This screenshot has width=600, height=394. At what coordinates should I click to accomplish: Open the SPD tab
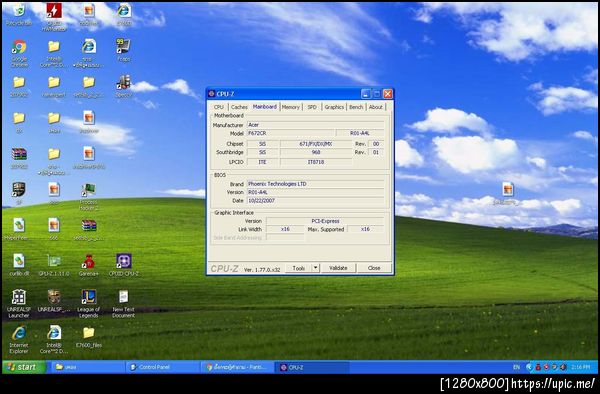tap(312, 107)
